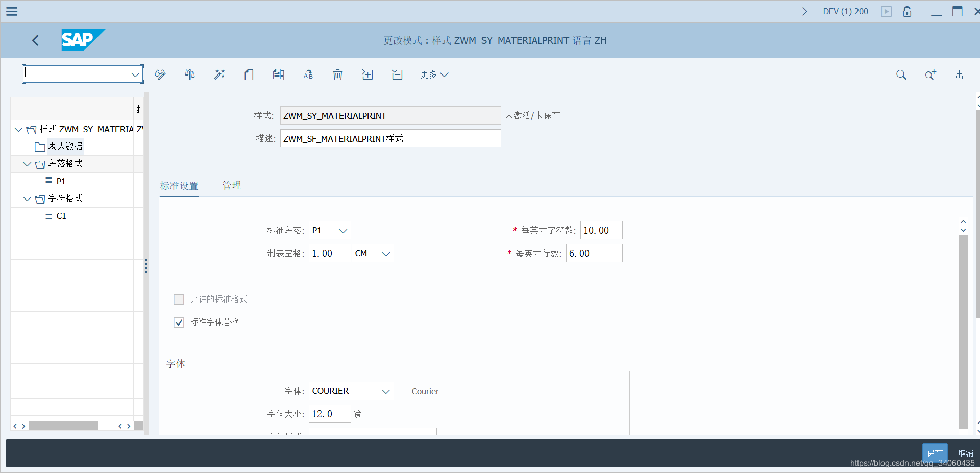
Task: Click the tree panel splitter handle dots
Action: pos(146,266)
